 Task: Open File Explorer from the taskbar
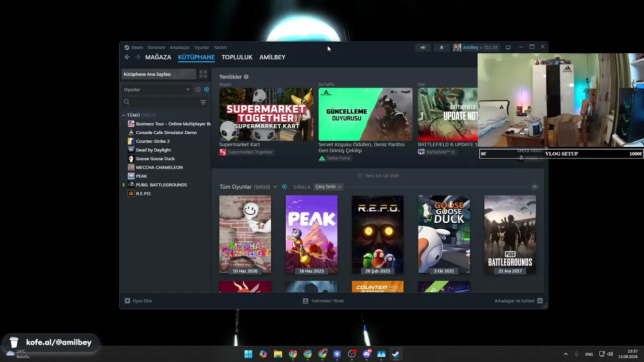click(278, 354)
